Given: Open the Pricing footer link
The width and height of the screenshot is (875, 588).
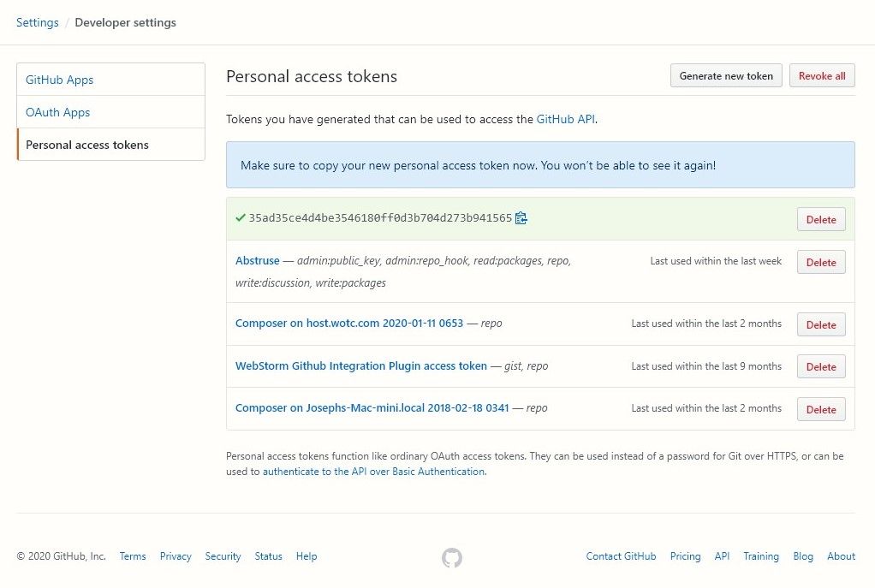Looking at the screenshot, I should click(685, 556).
